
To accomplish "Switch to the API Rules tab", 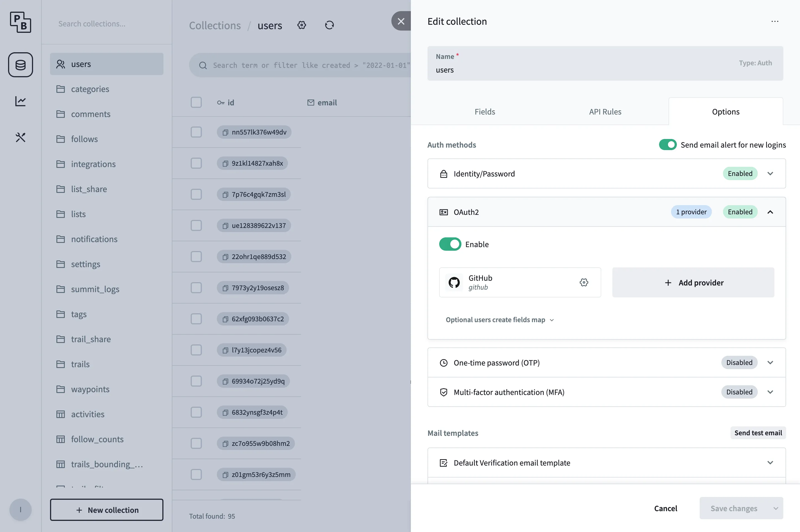I will coord(605,111).
